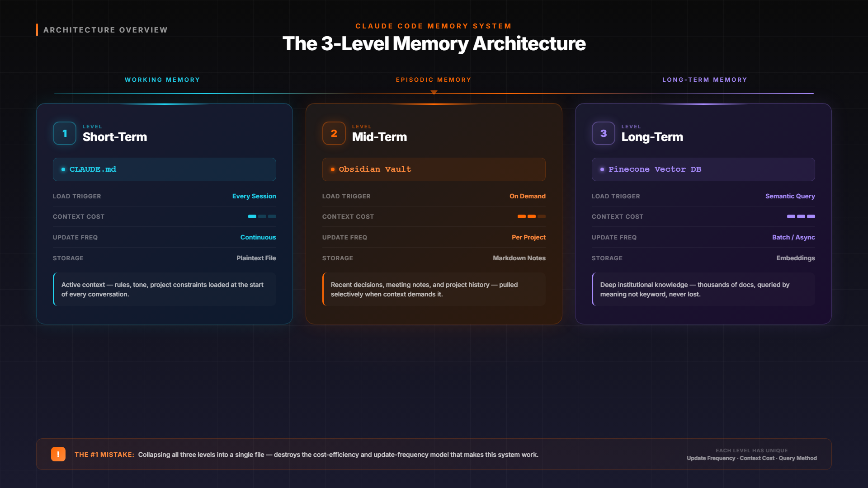Click 'UPDATE FREQ' label in Short-Term card
This screenshot has width=868, height=488.
point(75,237)
